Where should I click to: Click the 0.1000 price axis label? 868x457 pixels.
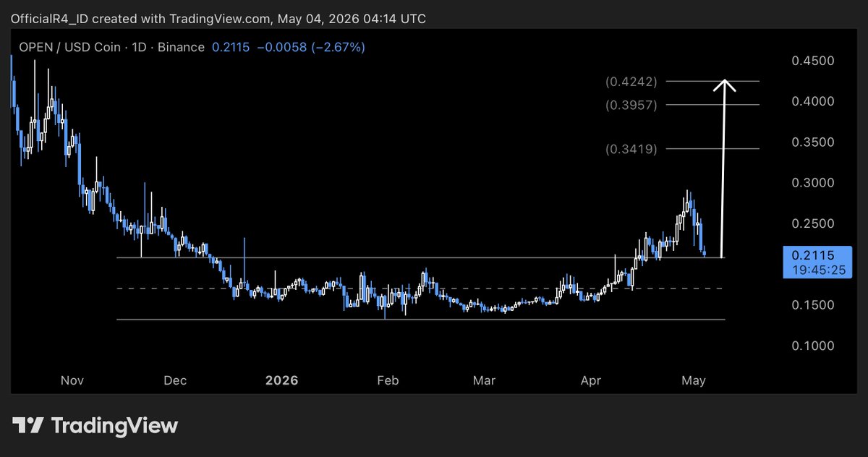coord(813,346)
